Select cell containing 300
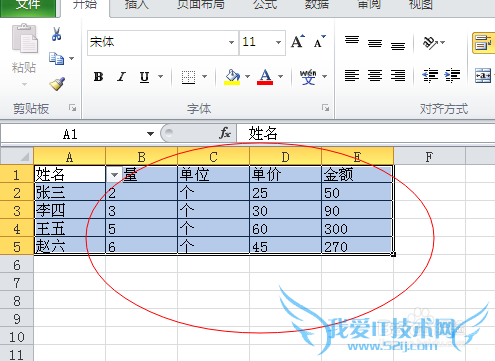495x361 pixels. click(357, 228)
